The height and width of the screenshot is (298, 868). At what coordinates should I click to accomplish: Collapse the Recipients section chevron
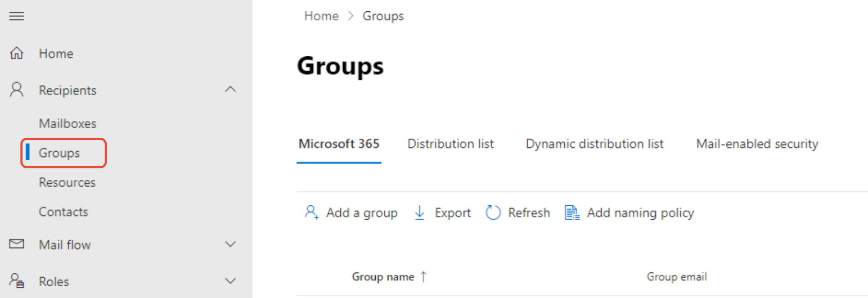(230, 90)
